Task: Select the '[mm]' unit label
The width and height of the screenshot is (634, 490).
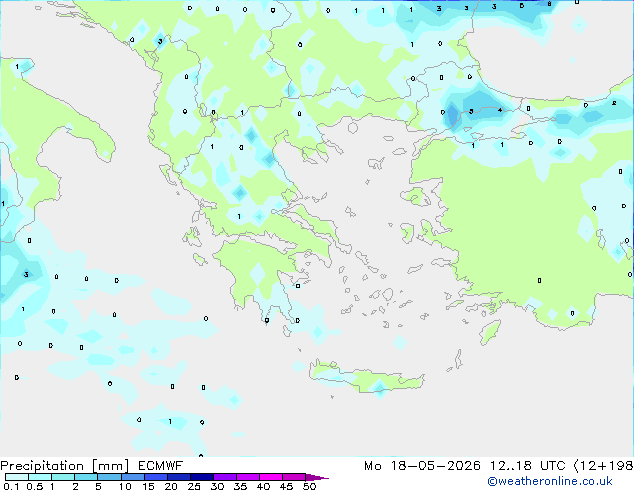Action: click(x=110, y=466)
